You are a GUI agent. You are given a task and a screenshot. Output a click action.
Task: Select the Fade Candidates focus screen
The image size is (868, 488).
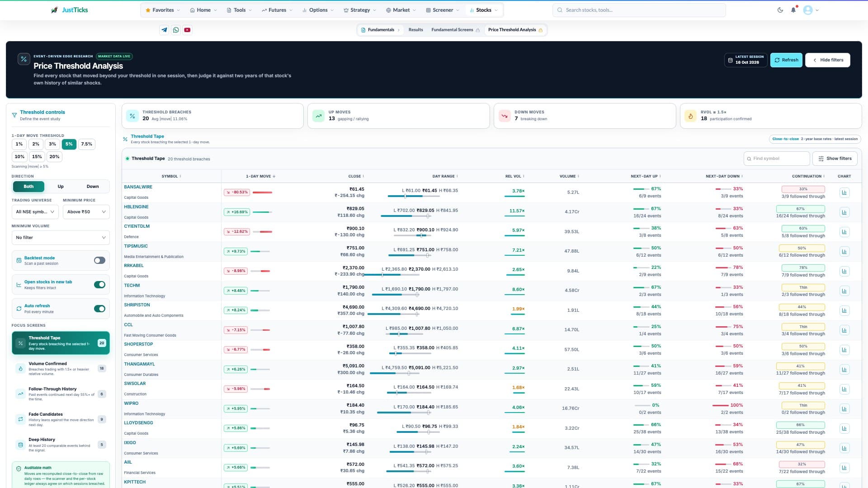pos(61,419)
